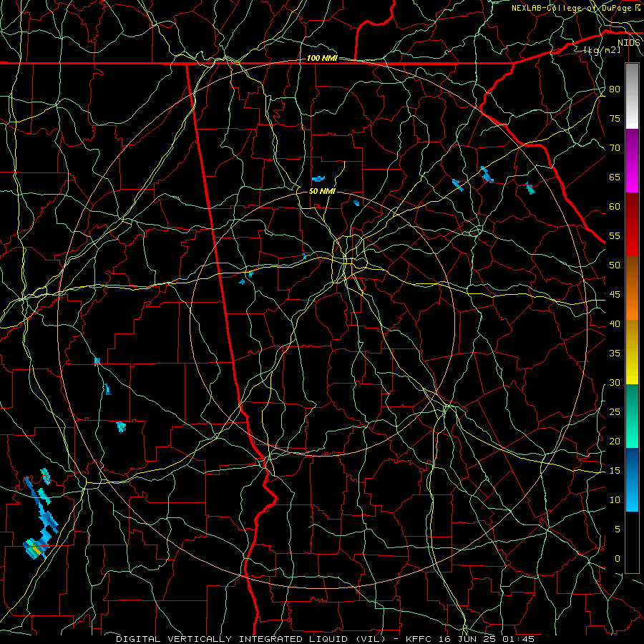Click the DIGITAL VERTICALLY INTEGRATED LIQUID title text

[250, 639]
